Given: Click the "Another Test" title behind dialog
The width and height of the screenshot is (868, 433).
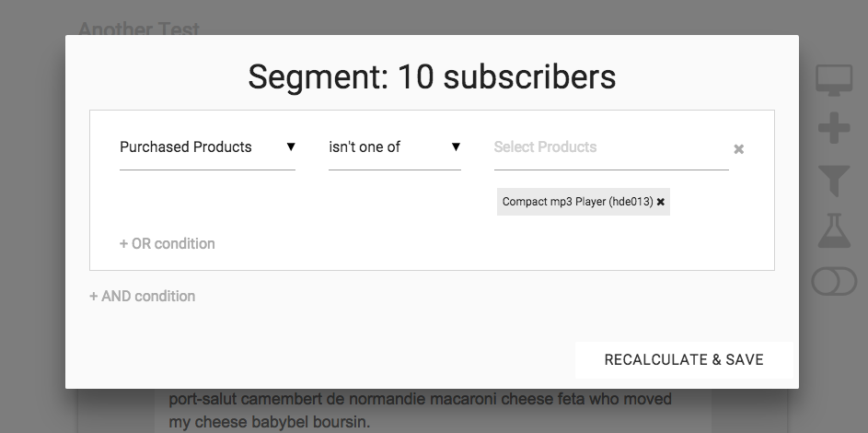Looking at the screenshot, I should (x=138, y=29).
